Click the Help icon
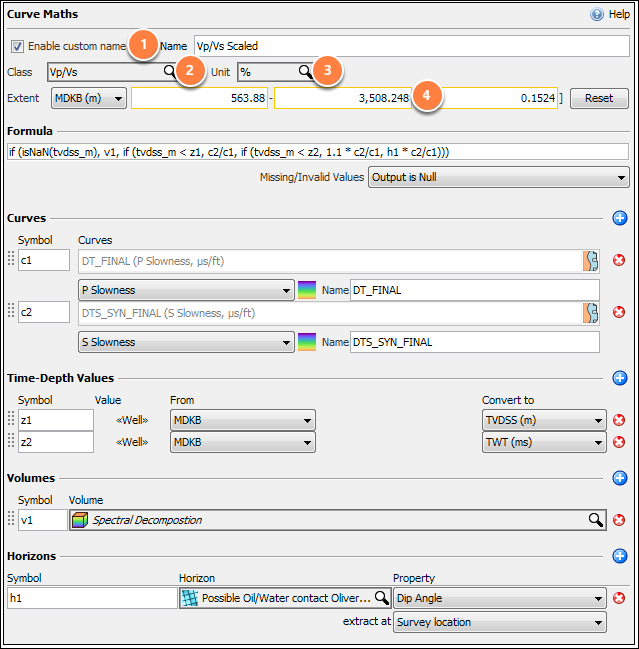The image size is (639, 649). [x=596, y=14]
